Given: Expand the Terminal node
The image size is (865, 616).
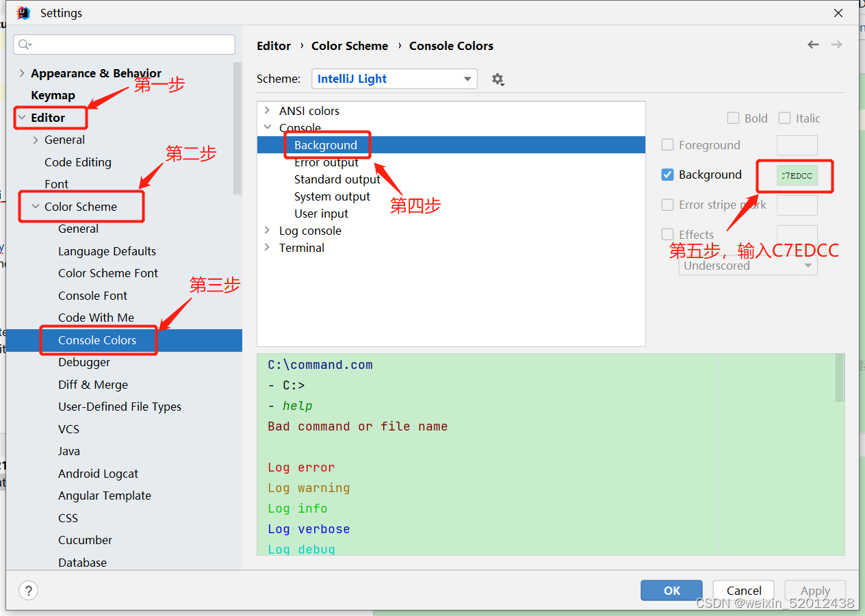Looking at the screenshot, I should 268,247.
